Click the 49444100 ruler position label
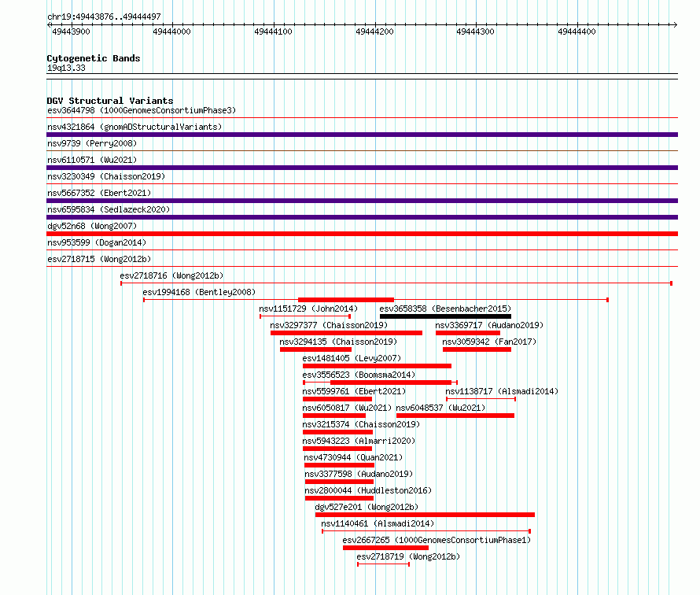 [x=273, y=31]
